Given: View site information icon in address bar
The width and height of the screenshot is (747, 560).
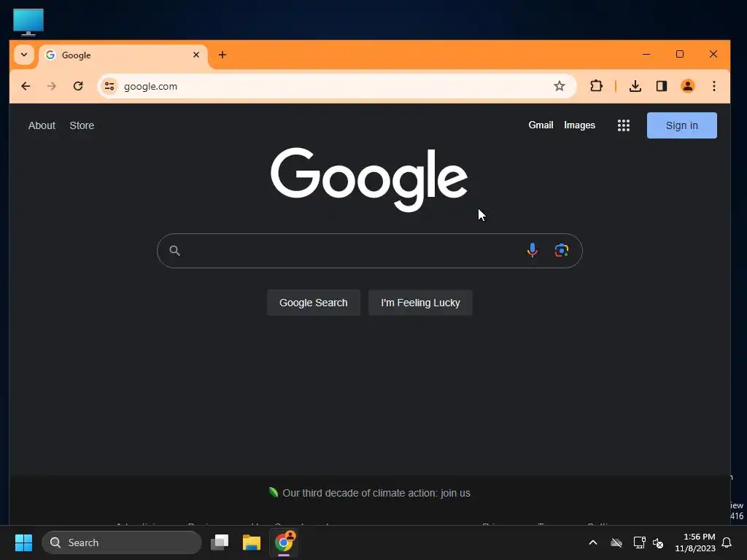Looking at the screenshot, I should tap(109, 86).
